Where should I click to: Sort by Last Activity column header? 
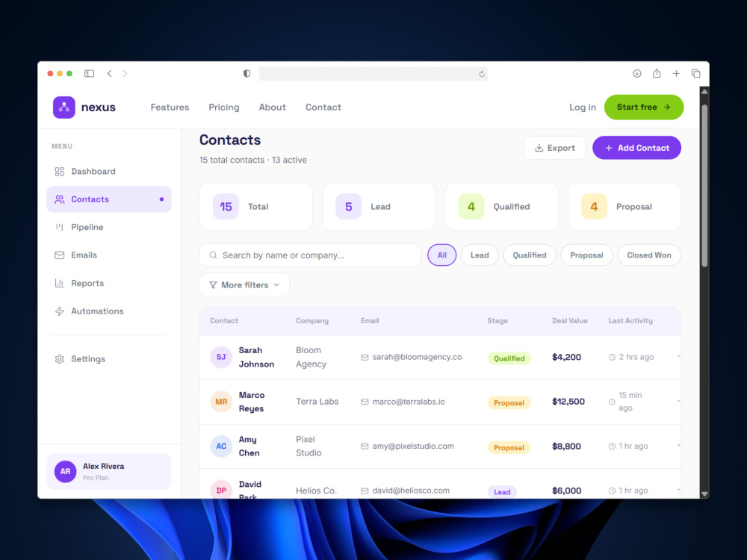pyautogui.click(x=630, y=321)
